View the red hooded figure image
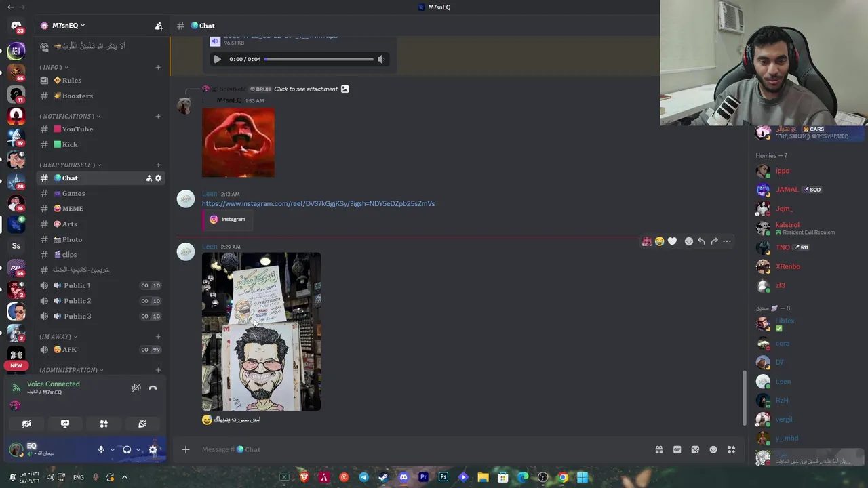This screenshot has width=868, height=488. pyautogui.click(x=238, y=142)
